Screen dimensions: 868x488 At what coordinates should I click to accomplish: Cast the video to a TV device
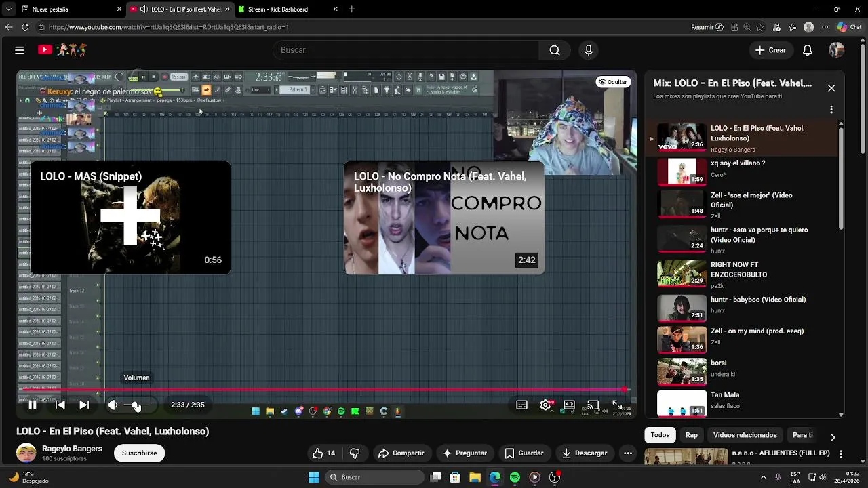pyautogui.click(x=593, y=405)
